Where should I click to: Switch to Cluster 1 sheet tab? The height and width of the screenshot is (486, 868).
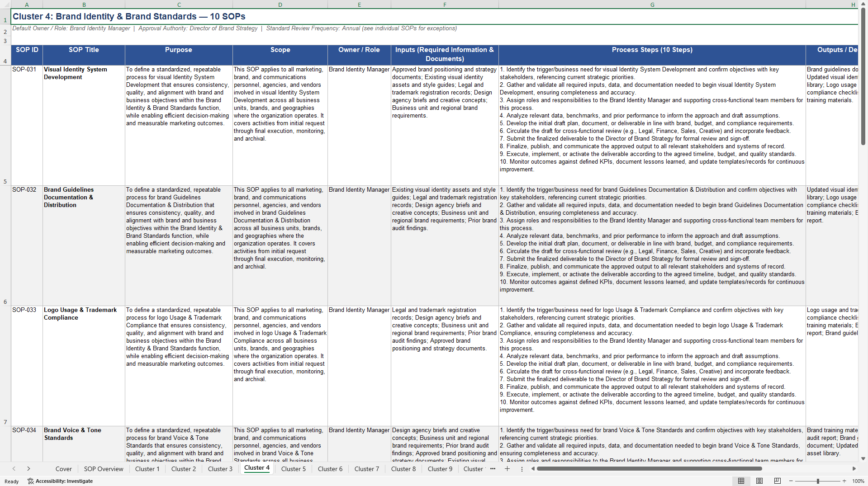pyautogui.click(x=147, y=469)
